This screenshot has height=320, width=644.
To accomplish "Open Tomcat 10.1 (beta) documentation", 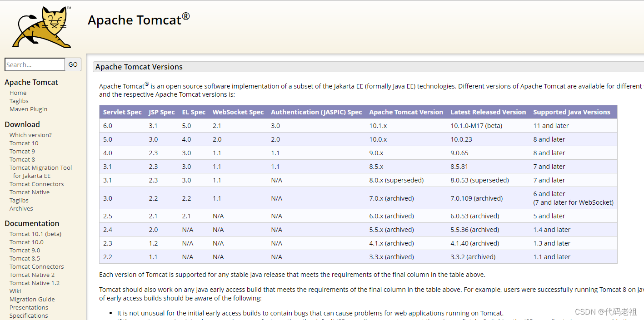I will coord(35,234).
